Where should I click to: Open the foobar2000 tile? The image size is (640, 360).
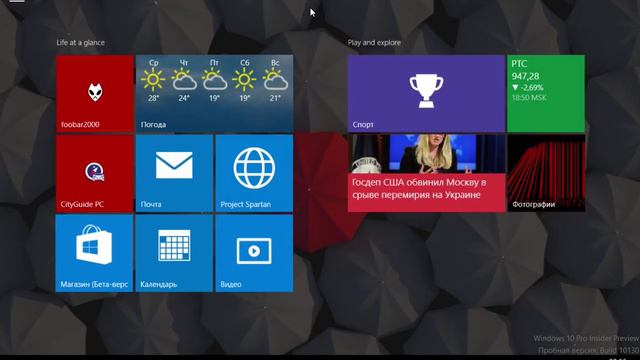click(x=95, y=93)
